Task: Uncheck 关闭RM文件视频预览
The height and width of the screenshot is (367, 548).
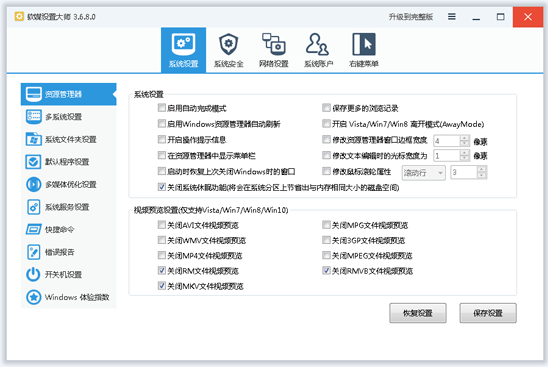Action: pyautogui.click(x=161, y=270)
